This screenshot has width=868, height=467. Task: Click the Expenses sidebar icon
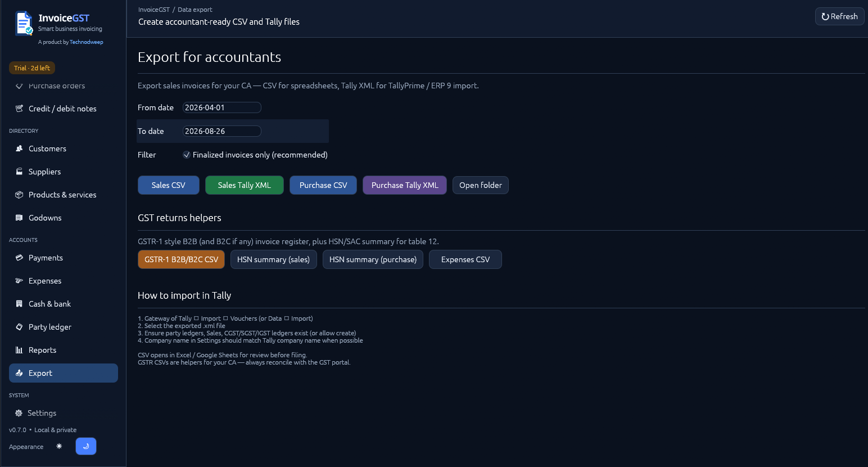click(19, 281)
